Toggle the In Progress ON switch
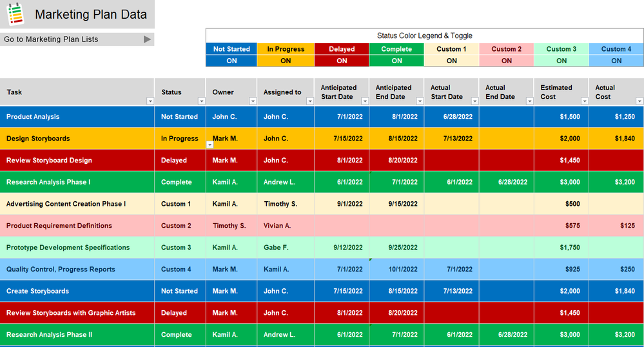The height and width of the screenshot is (347, 644). pyautogui.click(x=286, y=61)
